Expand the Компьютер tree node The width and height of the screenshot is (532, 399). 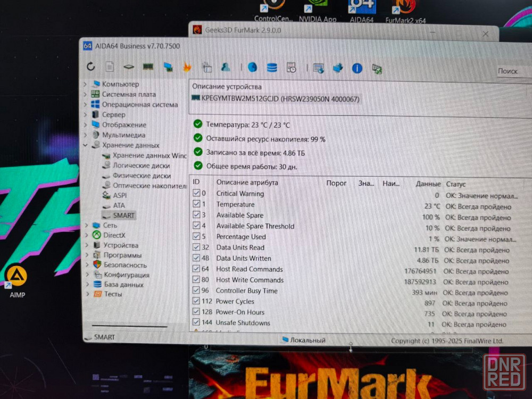85,84
